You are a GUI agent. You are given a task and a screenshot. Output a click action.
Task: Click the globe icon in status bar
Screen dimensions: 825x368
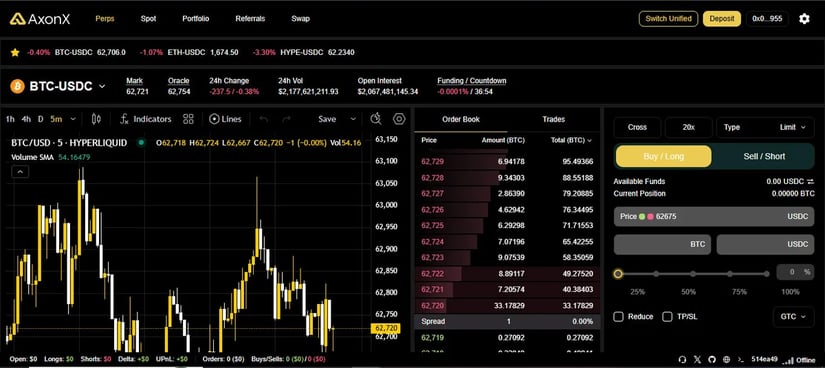pyautogui.click(x=727, y=359)
